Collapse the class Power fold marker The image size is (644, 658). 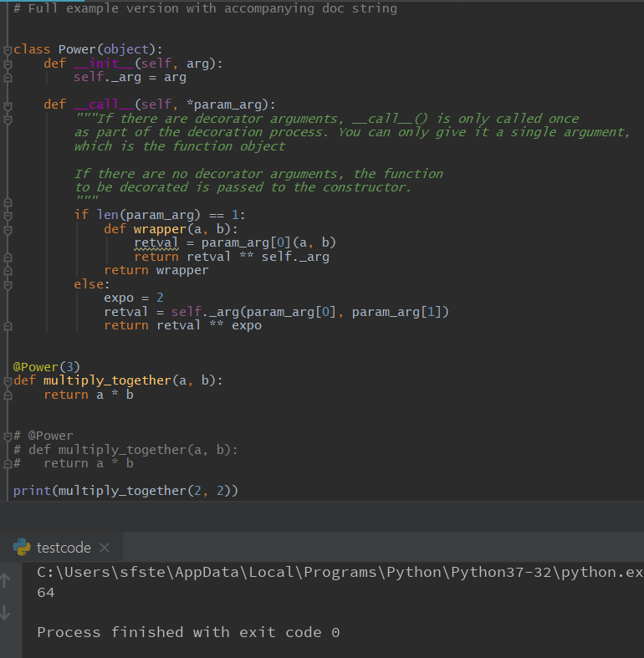click(8, 50)
